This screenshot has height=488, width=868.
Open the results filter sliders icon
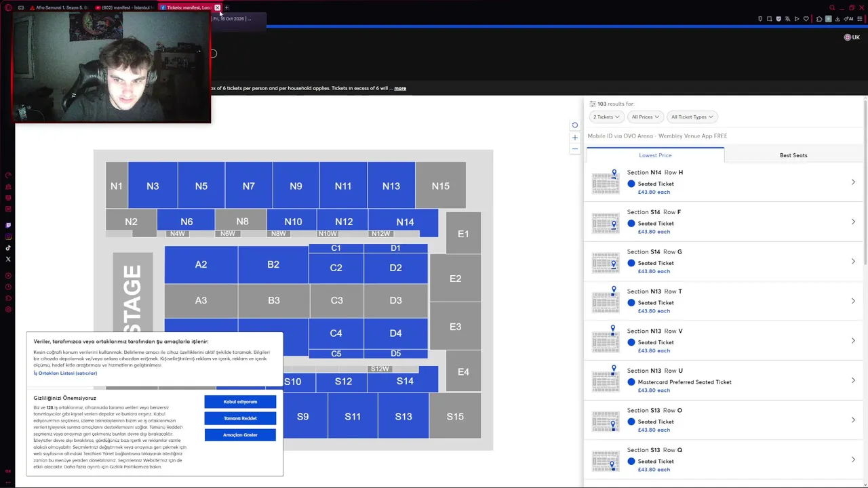point(592,104)
